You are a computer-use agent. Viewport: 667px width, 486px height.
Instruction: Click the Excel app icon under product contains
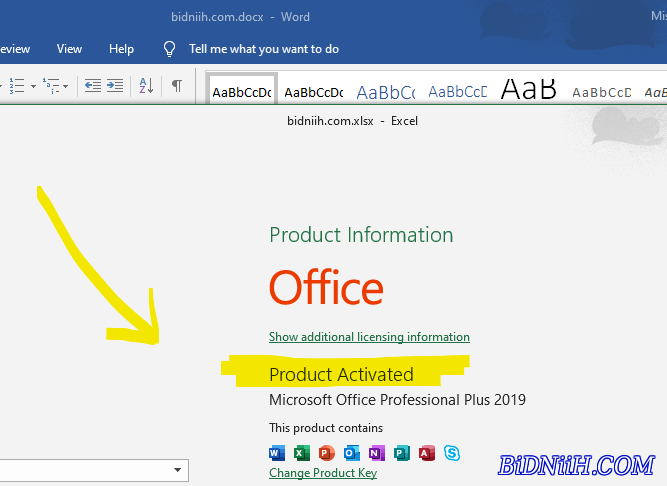[302, 453]
